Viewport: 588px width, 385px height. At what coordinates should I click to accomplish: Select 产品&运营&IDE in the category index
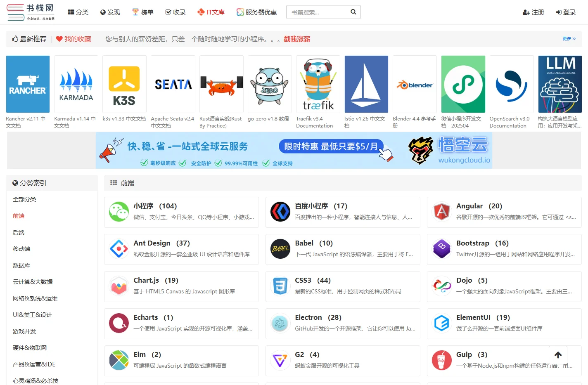pos(34,364)
